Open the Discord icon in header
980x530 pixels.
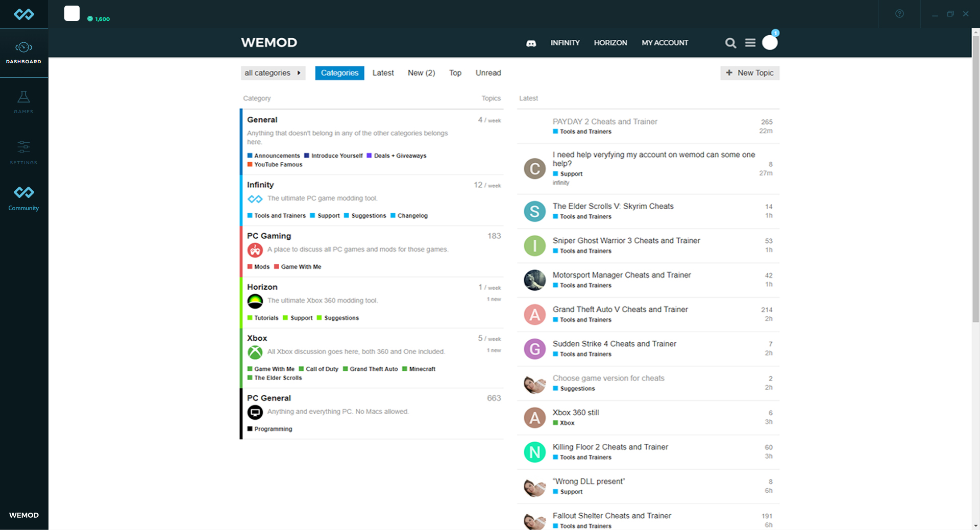[x=531, y=43]
